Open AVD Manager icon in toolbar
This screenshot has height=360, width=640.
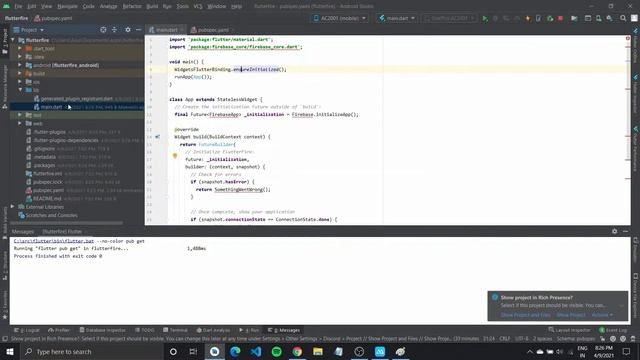click(x=598, y=18)
